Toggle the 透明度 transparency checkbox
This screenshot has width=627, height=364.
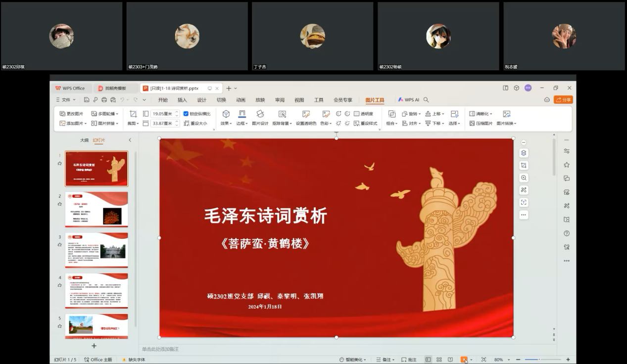356,114
